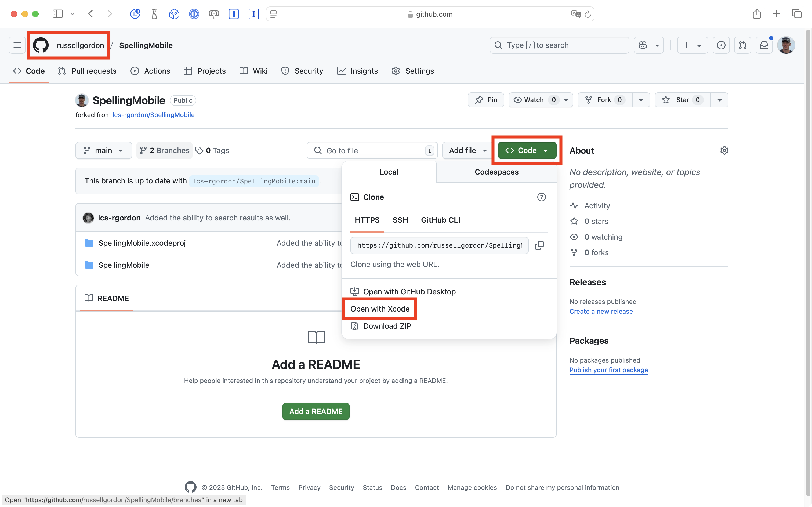Open the Copilot chat icon in header
This screenshot has width=812, height=507.
tap(642, 45)
